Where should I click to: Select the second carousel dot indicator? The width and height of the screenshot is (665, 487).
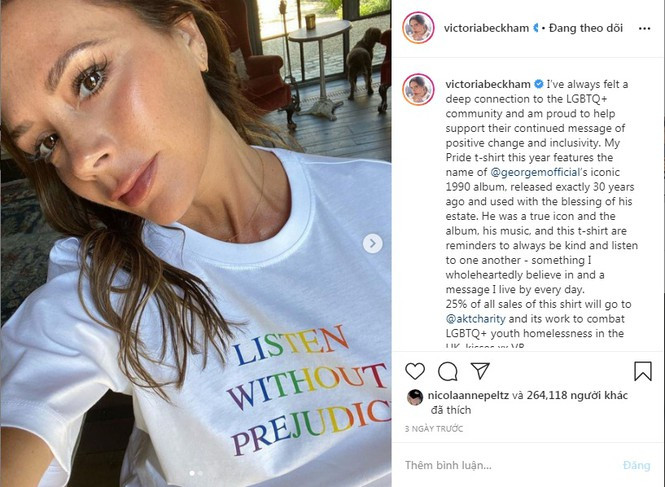(x=200, y=473)
